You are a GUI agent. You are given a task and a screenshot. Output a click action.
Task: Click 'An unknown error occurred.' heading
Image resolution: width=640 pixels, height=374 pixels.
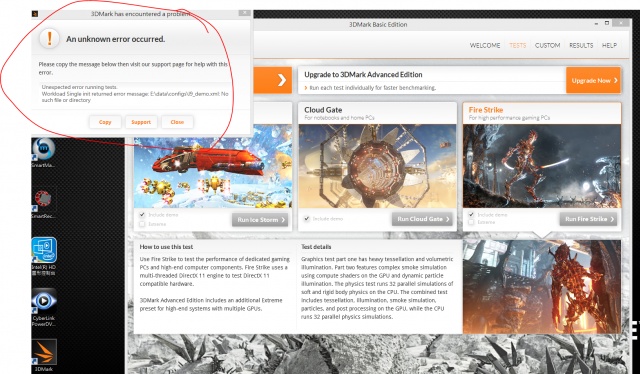coord(116,39)
